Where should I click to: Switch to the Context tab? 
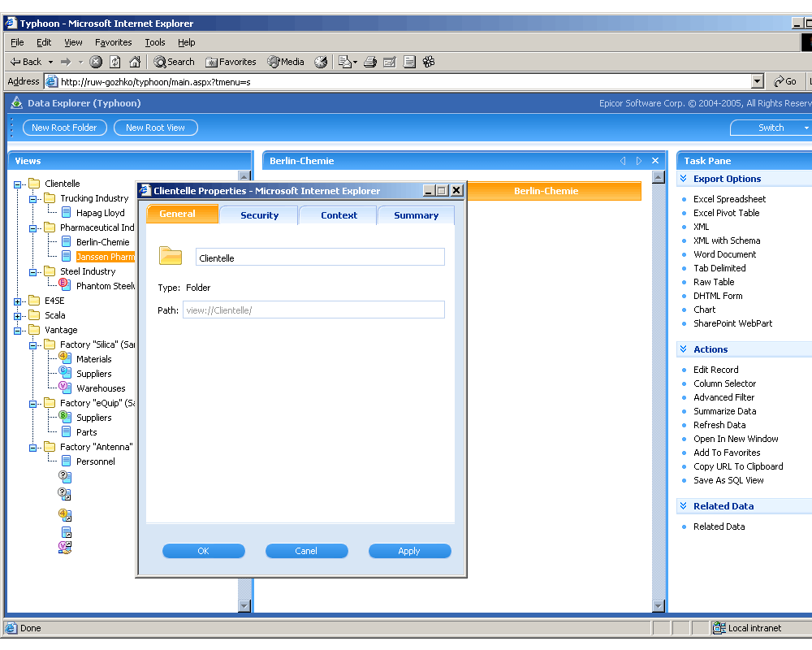(x=339, y=215)
